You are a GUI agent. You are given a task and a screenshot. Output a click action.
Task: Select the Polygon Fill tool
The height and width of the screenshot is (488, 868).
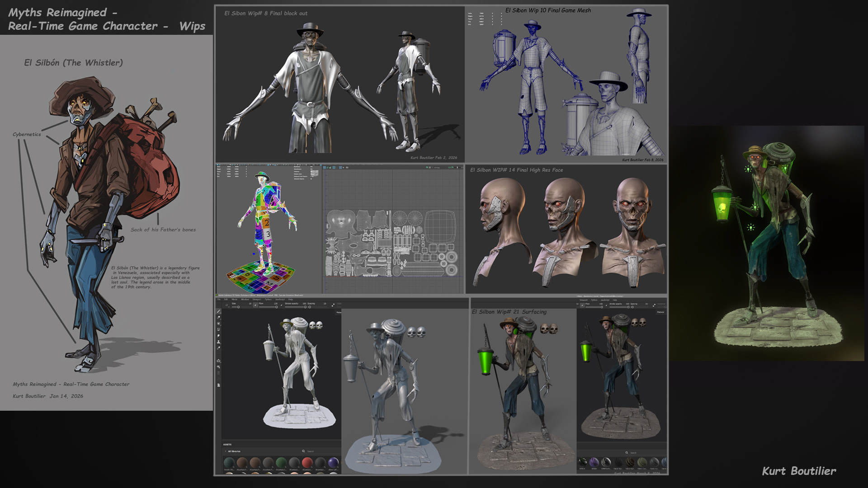[x=218, y=329]
